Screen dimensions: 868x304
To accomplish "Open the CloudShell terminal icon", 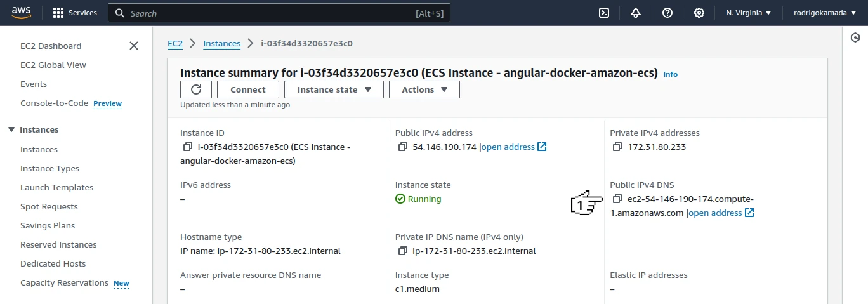I will 605,13.
